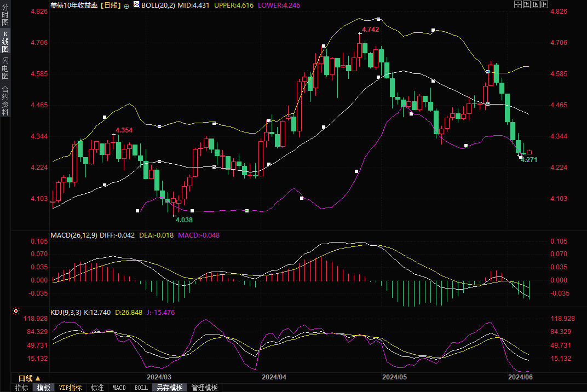Select the 指标 tab in bottom bar
The image size is (587, 392).
tap(22, 388)
